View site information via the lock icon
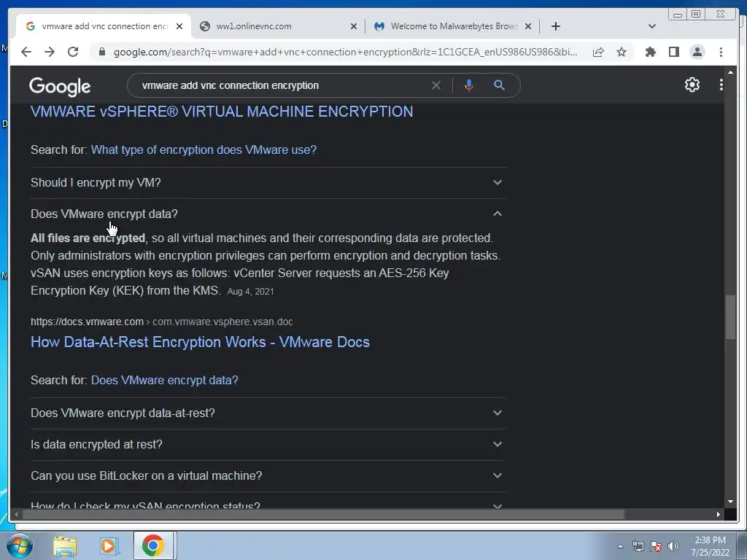 tap(102, 52)
